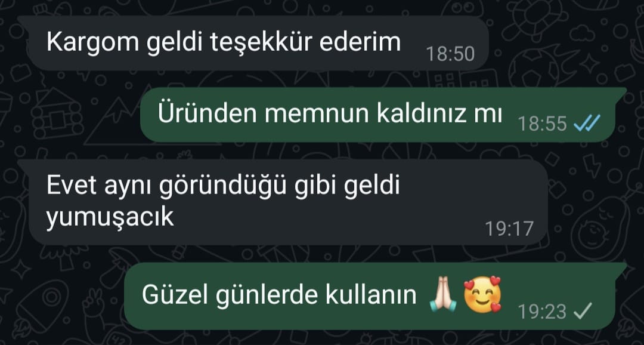Click the blue double-check read receipt icon
This screenshot has height=345, width=644.
point(587,122)
